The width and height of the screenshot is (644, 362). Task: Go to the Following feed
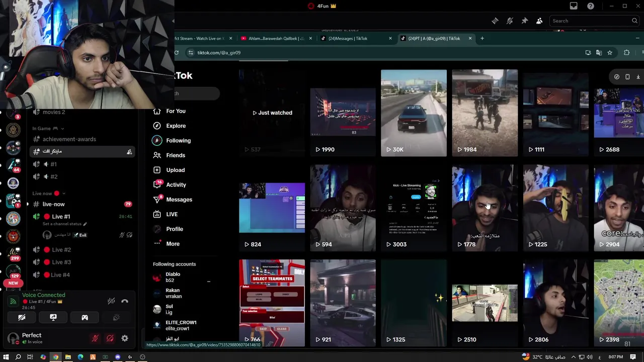click(178, 140)
